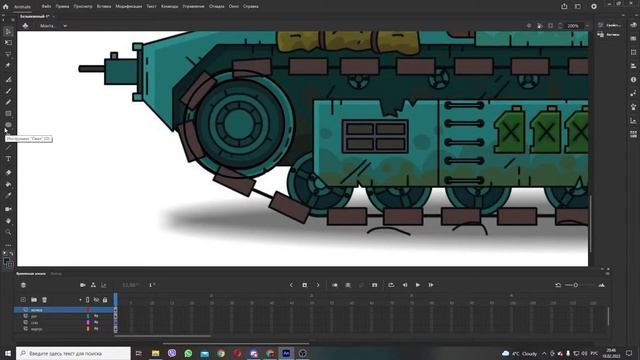Select the Hand tool

pyautogui.click(x=8, y=221)
